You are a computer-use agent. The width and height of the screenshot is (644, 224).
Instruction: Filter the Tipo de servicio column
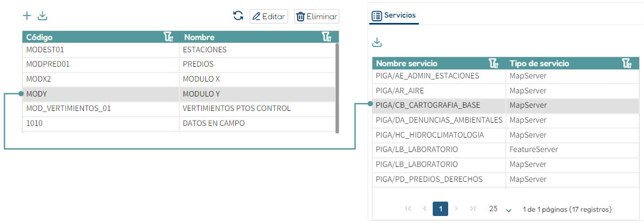[627, 63]
